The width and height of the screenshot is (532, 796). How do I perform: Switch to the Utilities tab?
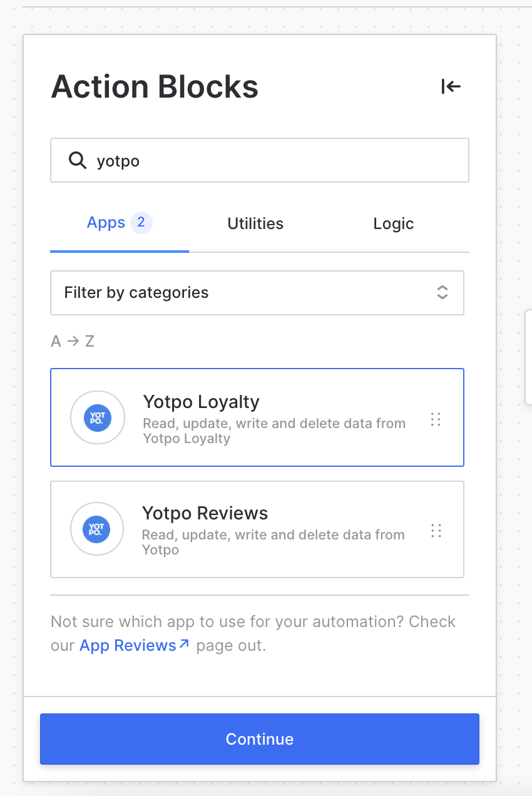click(255, 224)
